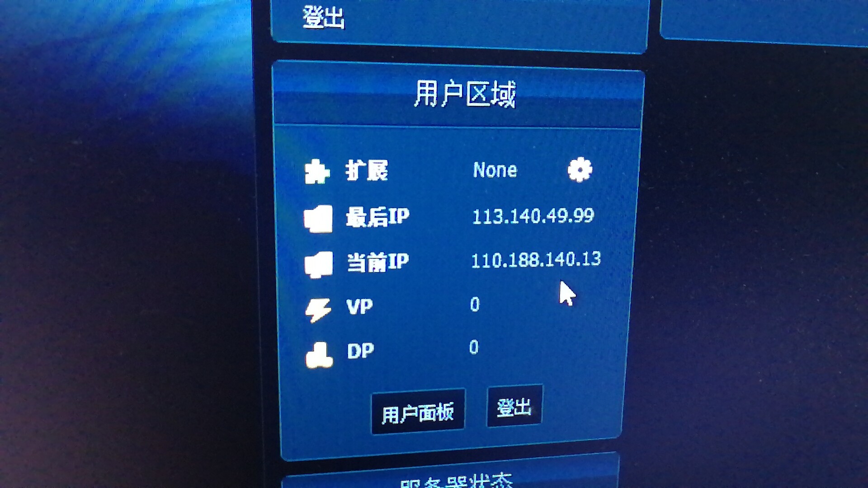The image size is (868, 488).
Task: Click the None expansion value
Action: tap(495, 170)
